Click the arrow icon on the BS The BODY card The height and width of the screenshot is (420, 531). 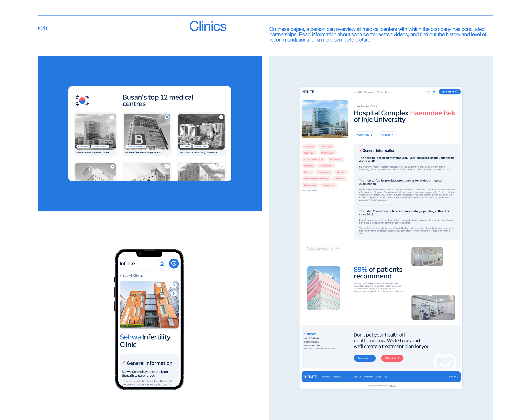click(x=167, y=117)
